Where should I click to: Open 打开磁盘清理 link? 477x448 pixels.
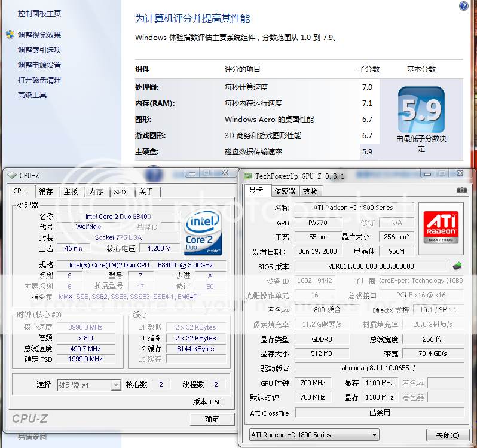click(39, 80)
